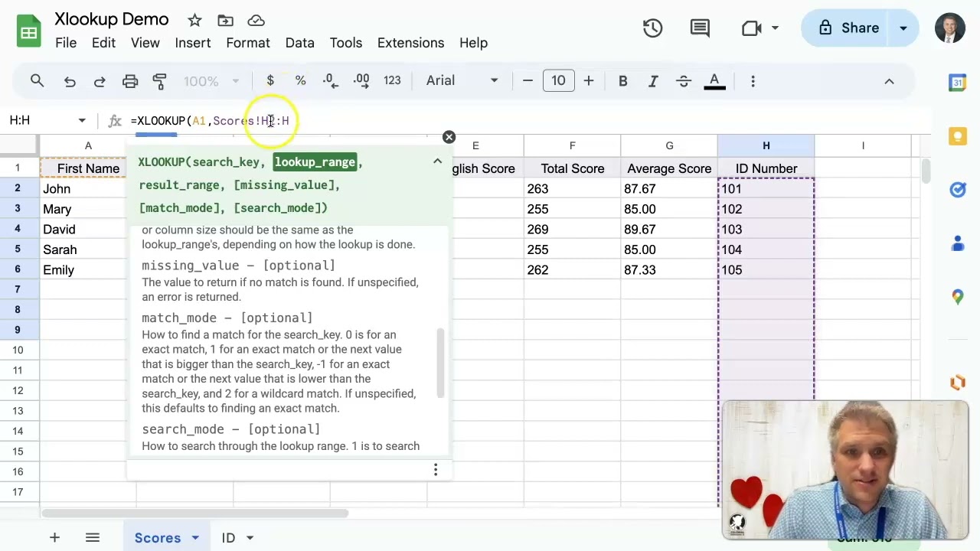Open the Arial font dropdown
980x551 pixels.
click(462, 80)
